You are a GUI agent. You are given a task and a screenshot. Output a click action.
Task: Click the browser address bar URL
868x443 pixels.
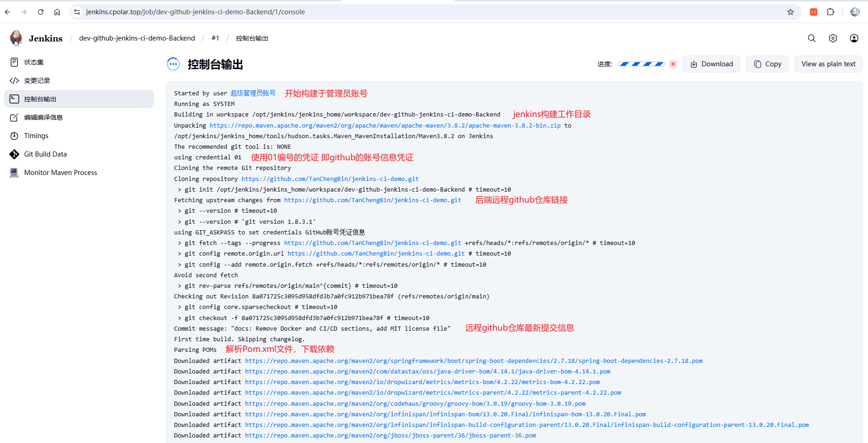195,12
